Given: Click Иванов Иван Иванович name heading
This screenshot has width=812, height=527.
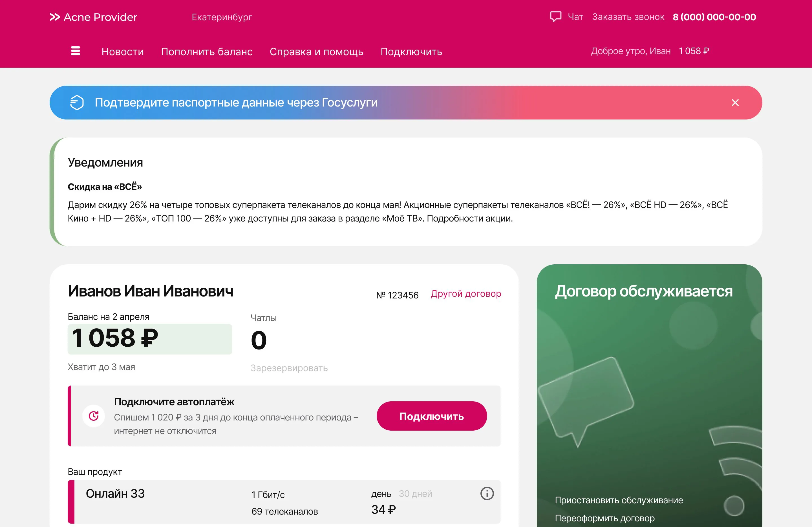Looking at the screenshot, I should (151, 291).
